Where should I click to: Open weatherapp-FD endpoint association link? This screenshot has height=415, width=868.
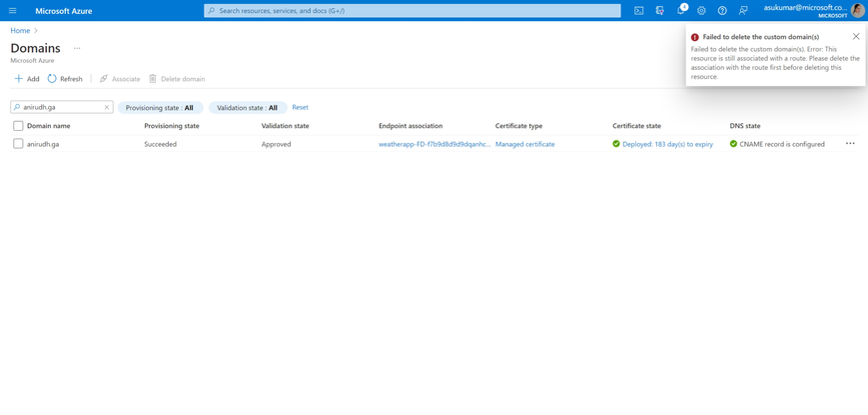(434, 144)
